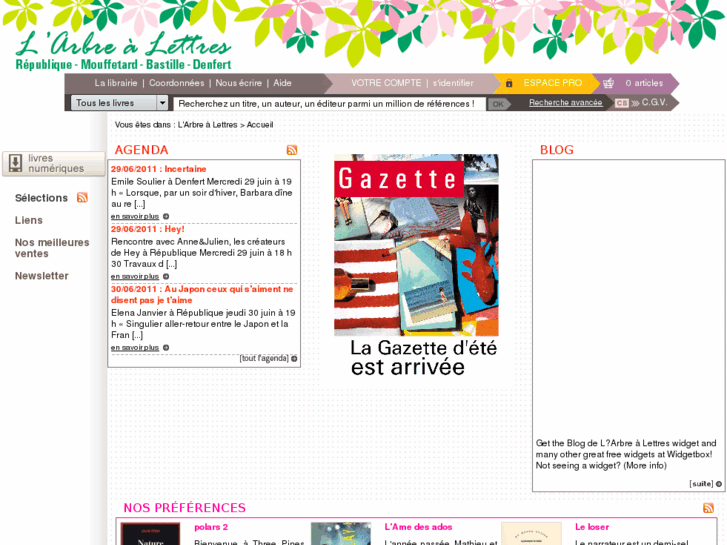Click the polars 2 book cover thumbnail
Screen dimensions: 727x545
[x=150, y=533]
